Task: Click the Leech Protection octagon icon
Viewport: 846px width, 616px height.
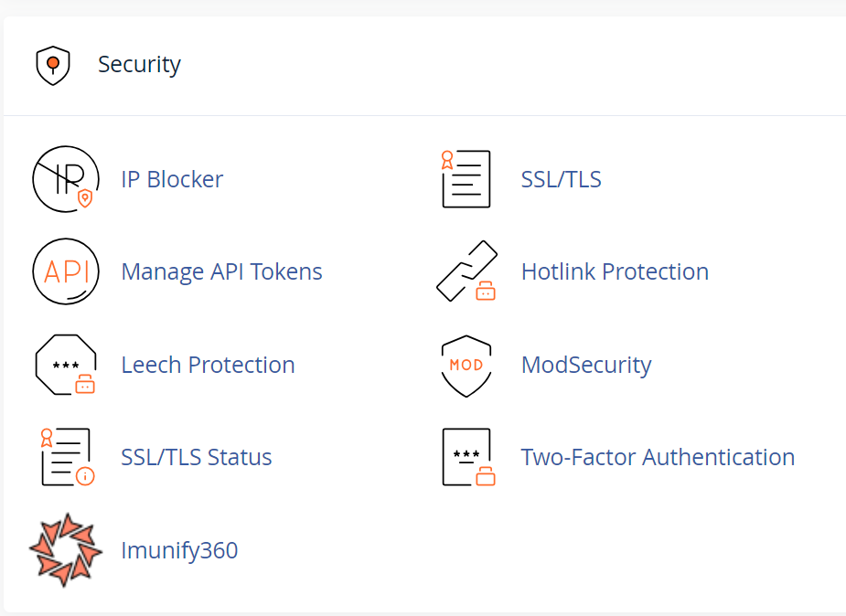Action: pyautogui.click(x=66, y=365)
